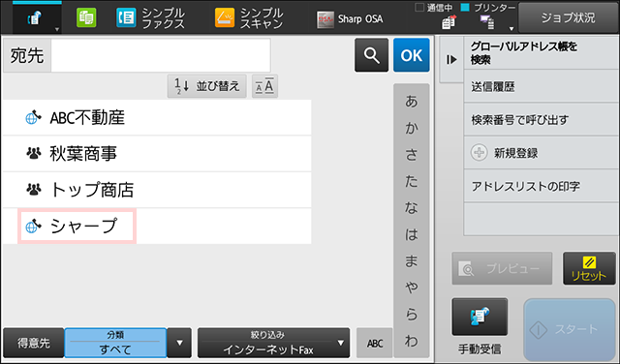620x364 pixels.
Task: Open the green Copy mode icon
Action: point(86,18)
